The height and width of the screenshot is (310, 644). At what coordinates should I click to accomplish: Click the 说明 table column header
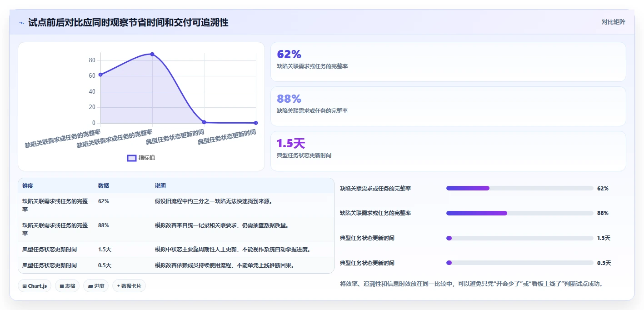point(160,186)
